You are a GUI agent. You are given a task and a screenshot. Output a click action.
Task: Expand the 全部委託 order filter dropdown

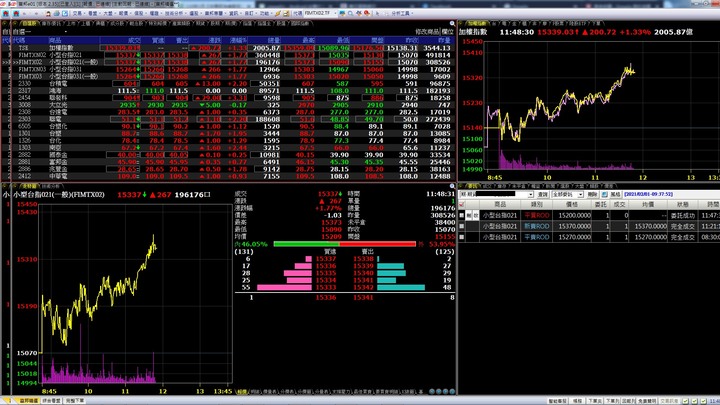point(581,195)
